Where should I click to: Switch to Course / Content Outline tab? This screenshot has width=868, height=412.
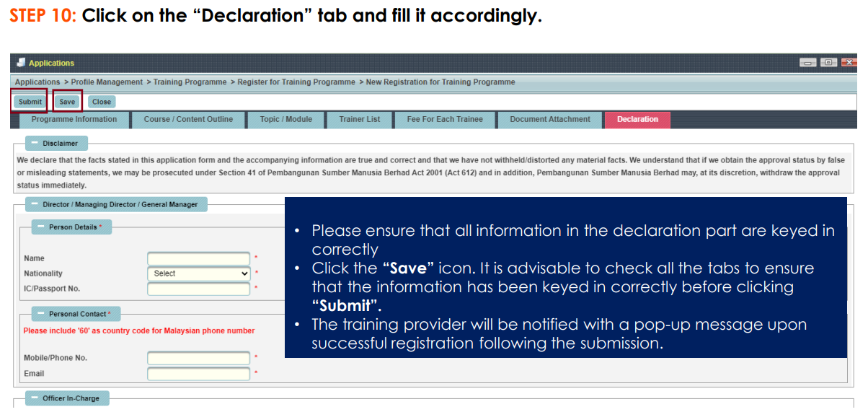188,120
